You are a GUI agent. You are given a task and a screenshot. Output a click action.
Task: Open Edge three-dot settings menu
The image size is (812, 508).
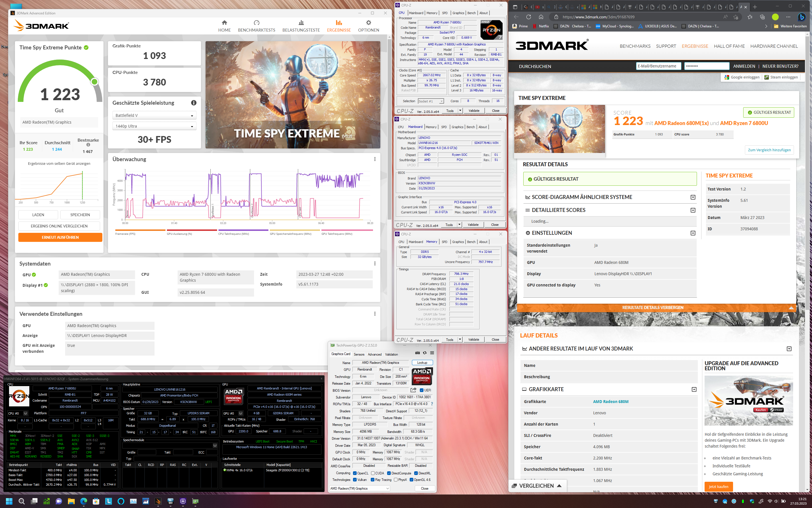[x=788, y=17]
